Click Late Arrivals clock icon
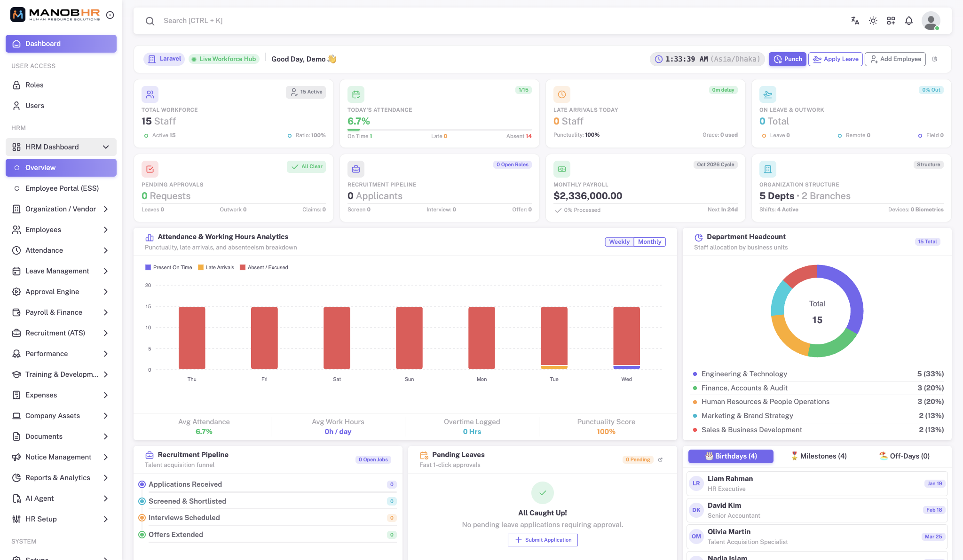Screen dimensions: 963x560 click(x=562, y=94)
